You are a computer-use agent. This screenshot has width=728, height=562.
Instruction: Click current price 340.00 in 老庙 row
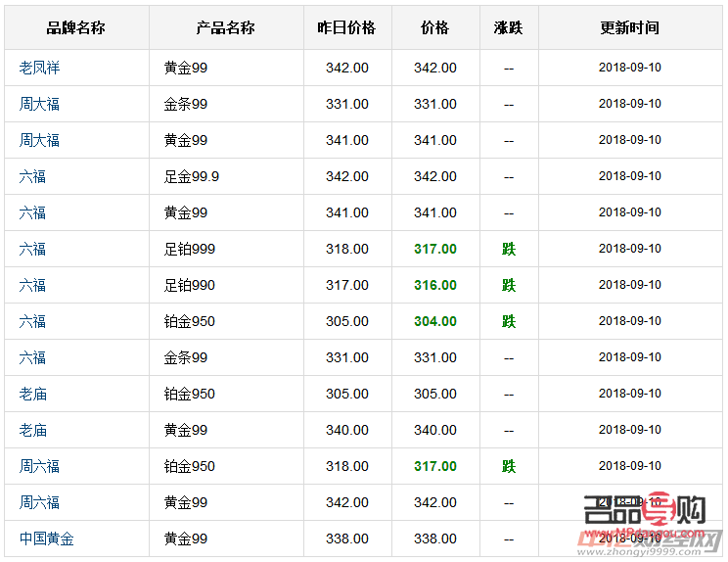coord(435,430)
